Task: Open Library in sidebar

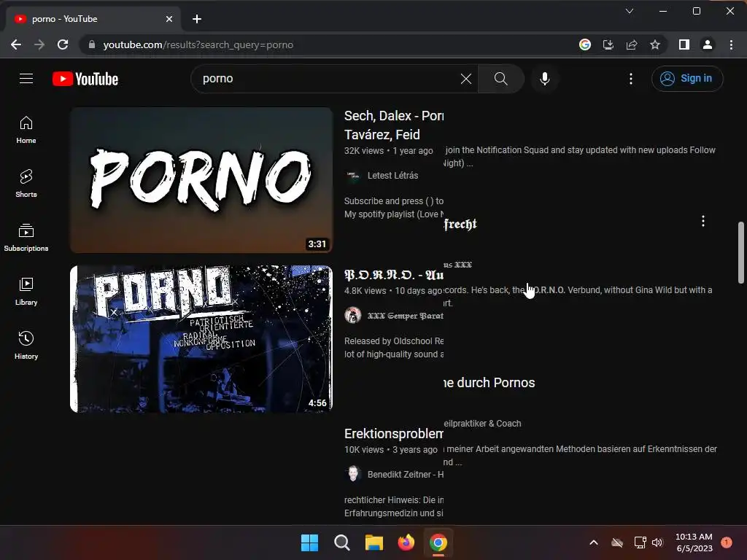Action: tap(26, 292)
